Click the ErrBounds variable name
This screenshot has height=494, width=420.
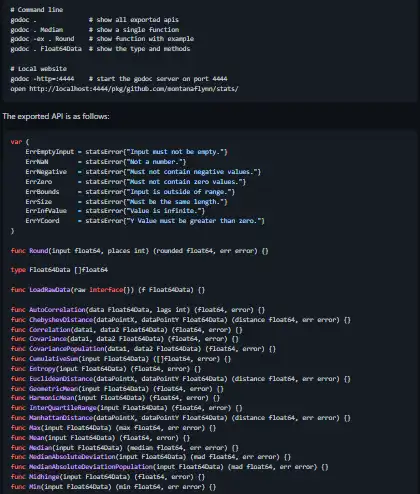(x=42, y=192)
